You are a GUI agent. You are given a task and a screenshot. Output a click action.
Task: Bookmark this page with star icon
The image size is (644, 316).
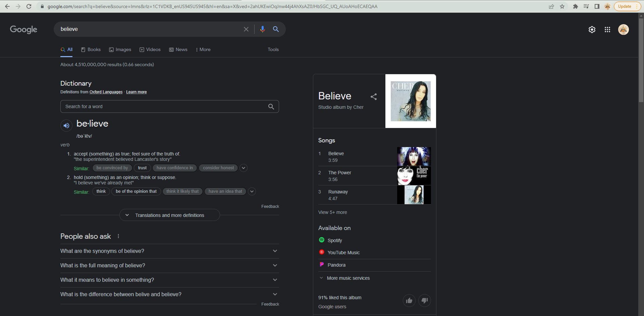(x=562, y=6)
